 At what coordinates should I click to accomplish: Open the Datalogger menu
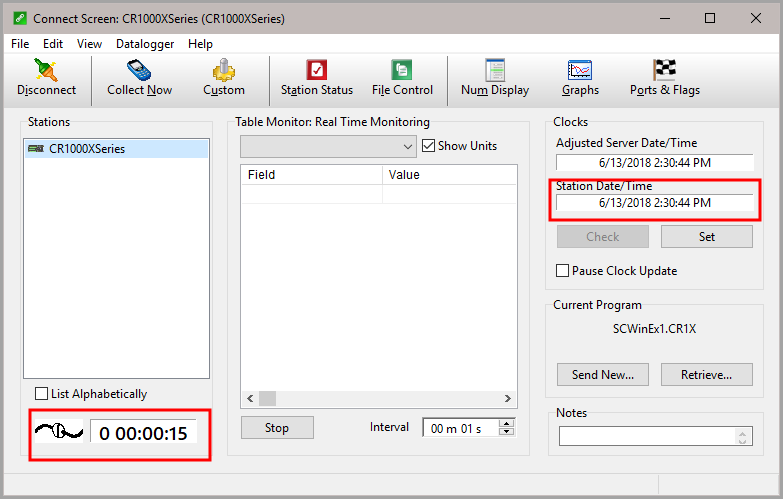coord(145,44)
